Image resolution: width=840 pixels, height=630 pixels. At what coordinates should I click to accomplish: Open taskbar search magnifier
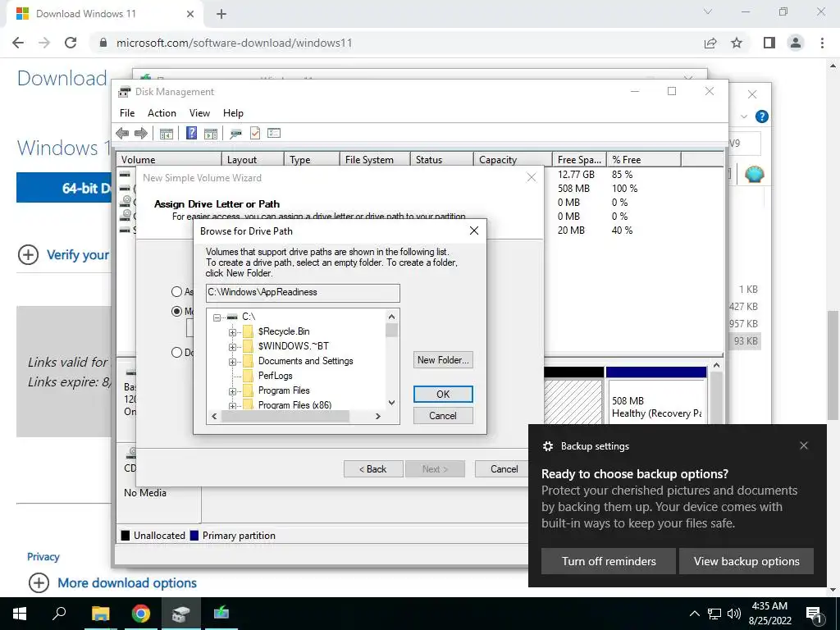(59, 614)
